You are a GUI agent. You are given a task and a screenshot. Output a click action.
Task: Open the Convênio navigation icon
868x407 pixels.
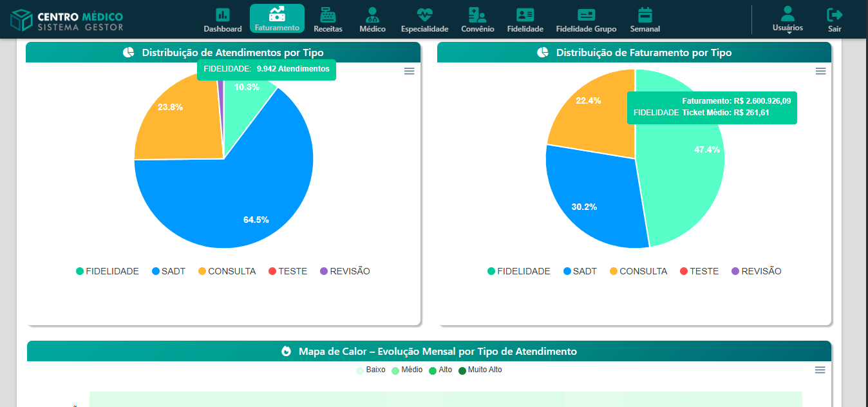coord(477,15)
